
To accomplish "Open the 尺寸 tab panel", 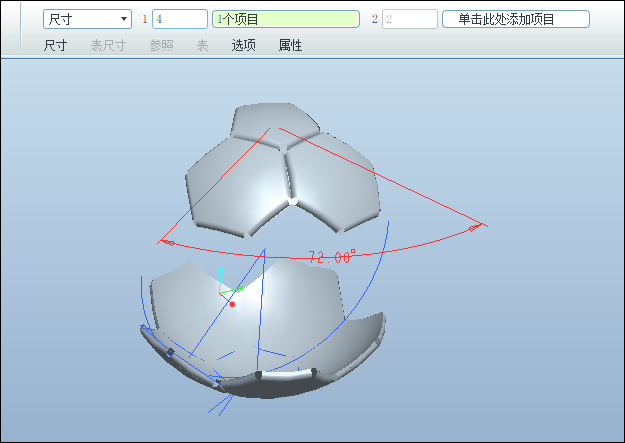I will 55,45.
